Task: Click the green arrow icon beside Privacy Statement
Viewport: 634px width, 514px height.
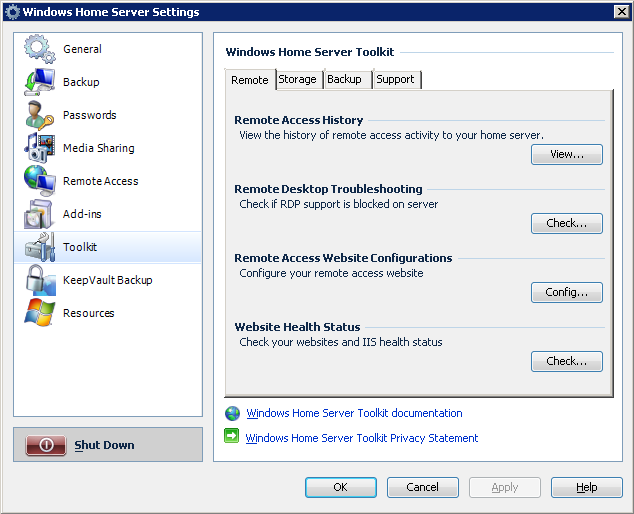Action: [232, 436]
